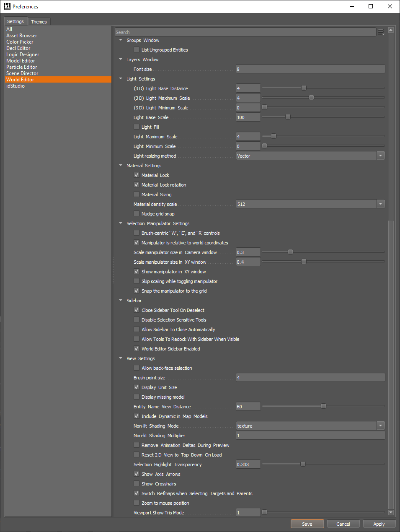Click the Apply button
This screenshot has width=400, height=532.
[379, 524]
